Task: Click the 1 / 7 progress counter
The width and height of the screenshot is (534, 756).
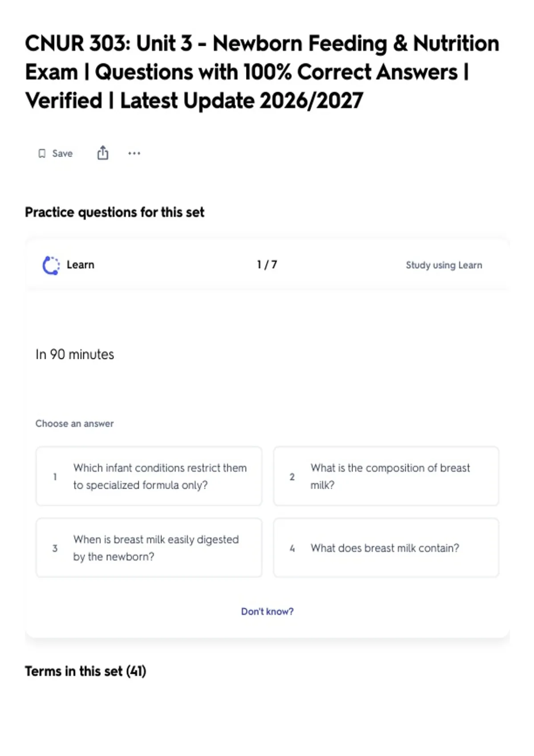Action: click(x=267, y=265)
